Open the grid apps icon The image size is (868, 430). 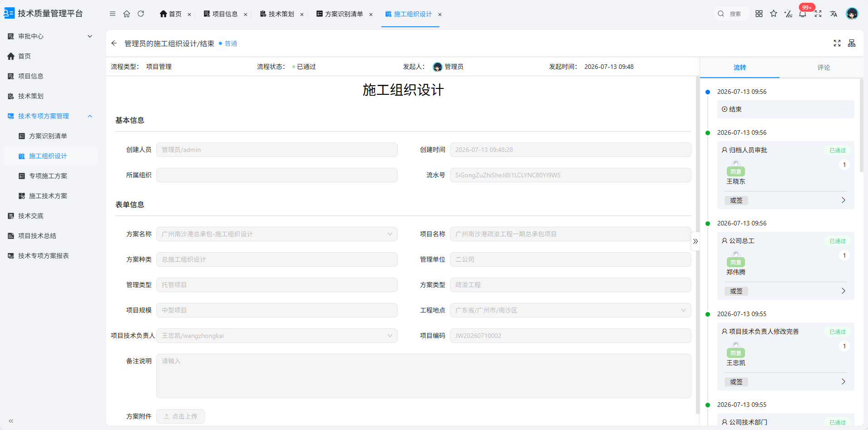point(759,14)
